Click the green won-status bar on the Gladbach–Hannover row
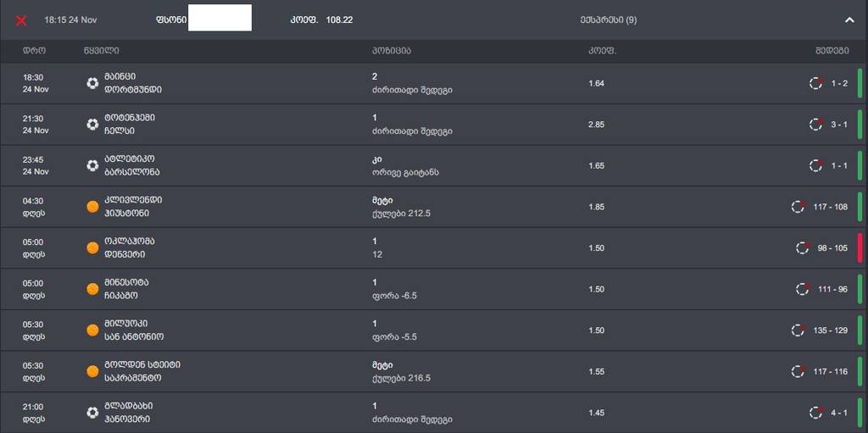 [x=860, y=413]
